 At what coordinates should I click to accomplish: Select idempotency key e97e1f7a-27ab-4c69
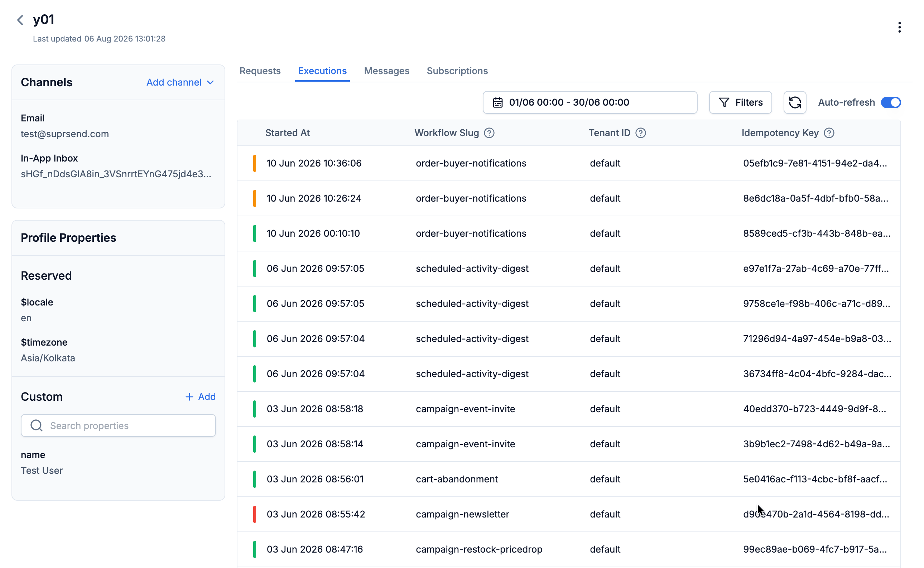click(x=816, y=269)
